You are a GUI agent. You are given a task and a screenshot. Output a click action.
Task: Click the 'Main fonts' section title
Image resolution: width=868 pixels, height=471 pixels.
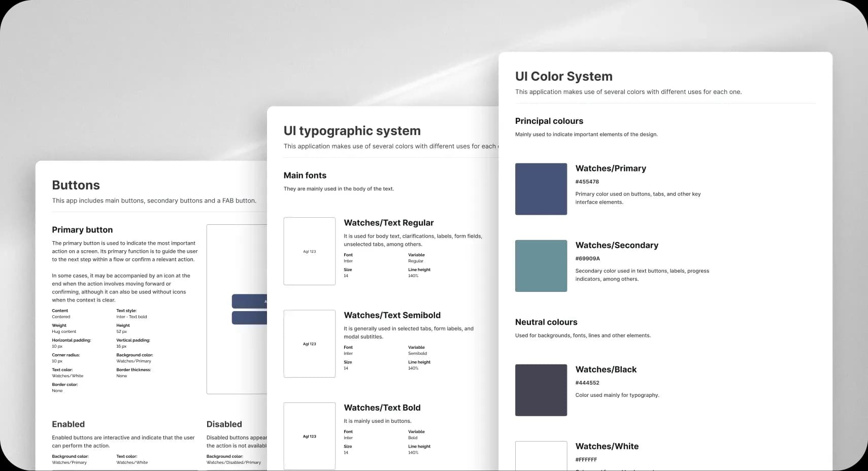pyautogui.click(x=305, y=175)
